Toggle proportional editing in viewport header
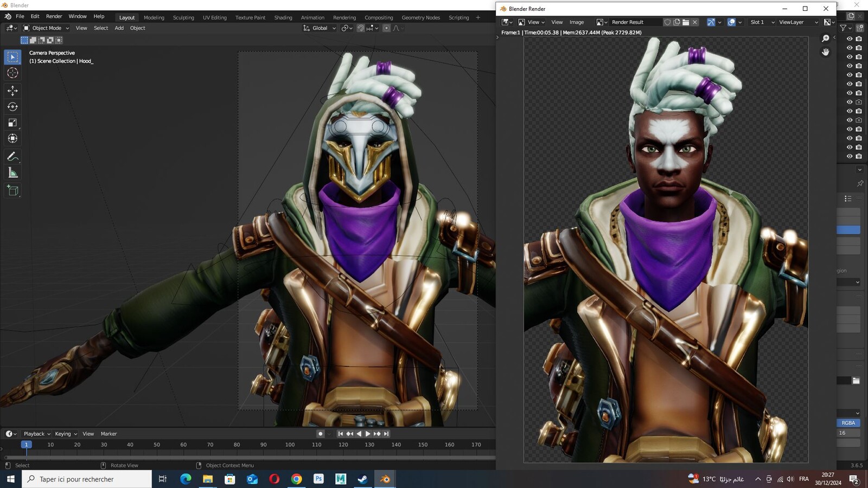This screenshot has height=488, width=868. pyautogui.click(x=386, y=28)
